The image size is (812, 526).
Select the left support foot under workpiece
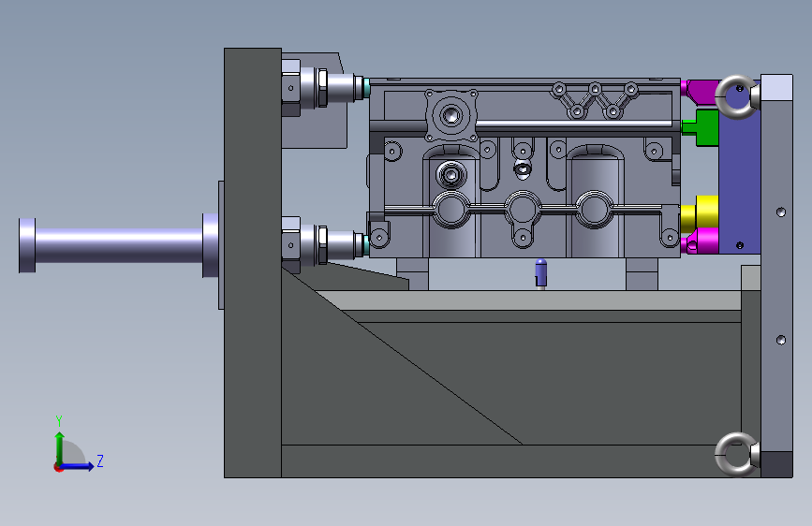click(x=413, y=274)
